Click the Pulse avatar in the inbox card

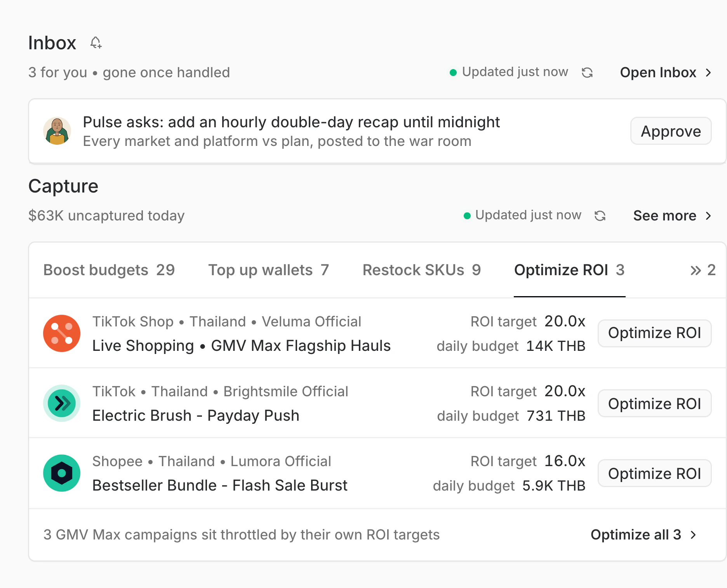[x=57, y=131]
